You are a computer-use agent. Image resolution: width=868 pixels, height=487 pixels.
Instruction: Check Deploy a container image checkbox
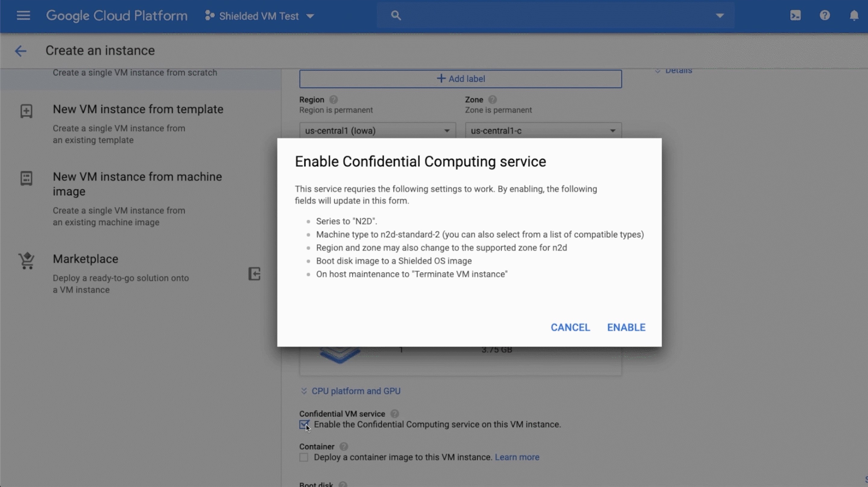point(304,457)
